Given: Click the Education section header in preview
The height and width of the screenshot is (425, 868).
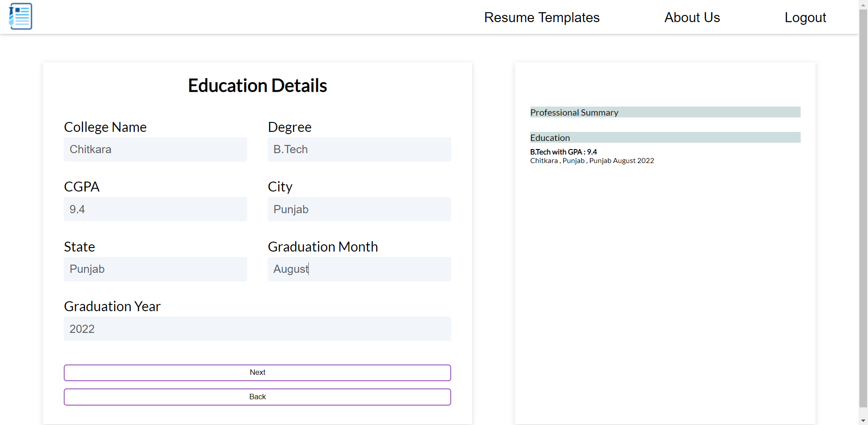Looking at the screenshot, I should click(550, 137).
